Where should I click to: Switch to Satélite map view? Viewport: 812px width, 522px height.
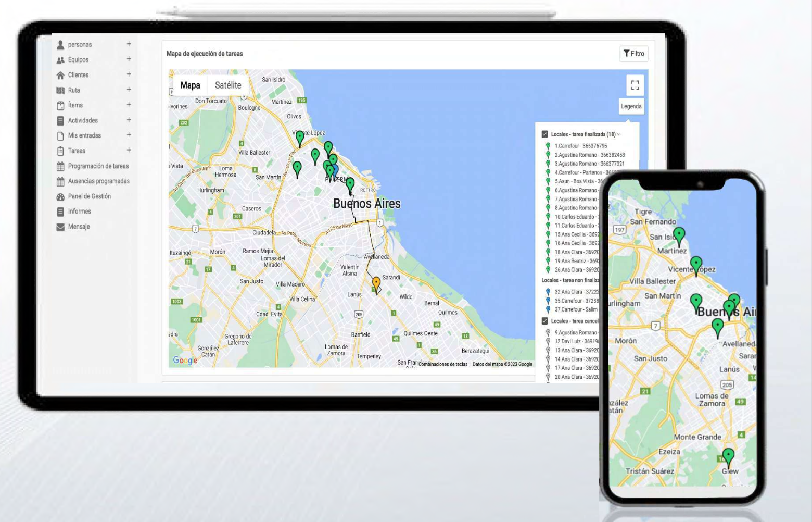(x=228, y=85)
